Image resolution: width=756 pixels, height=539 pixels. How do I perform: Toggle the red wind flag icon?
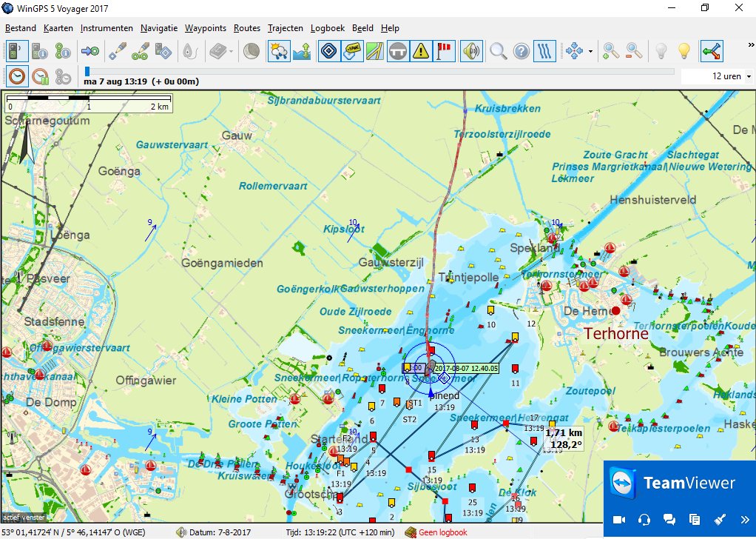(444, 51)
